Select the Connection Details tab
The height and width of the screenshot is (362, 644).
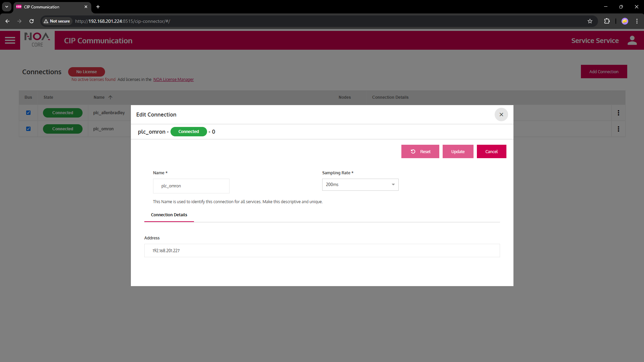pyautogui.click(x=169, y=215)
